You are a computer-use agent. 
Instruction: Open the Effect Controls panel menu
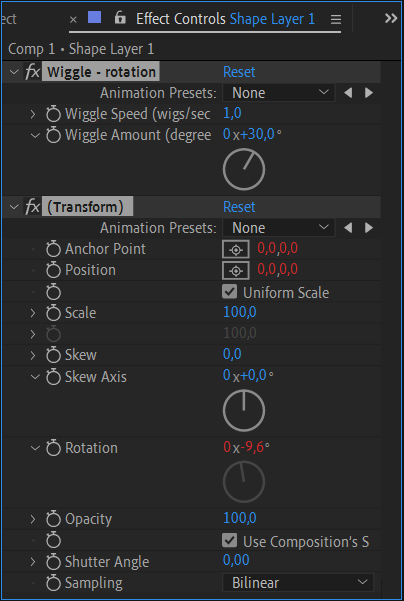click(336, 19)
